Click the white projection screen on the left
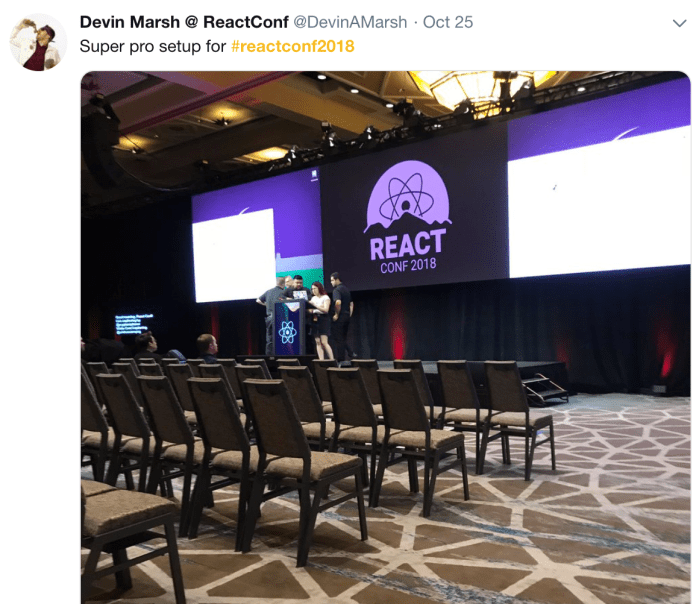 click(234, 255)
